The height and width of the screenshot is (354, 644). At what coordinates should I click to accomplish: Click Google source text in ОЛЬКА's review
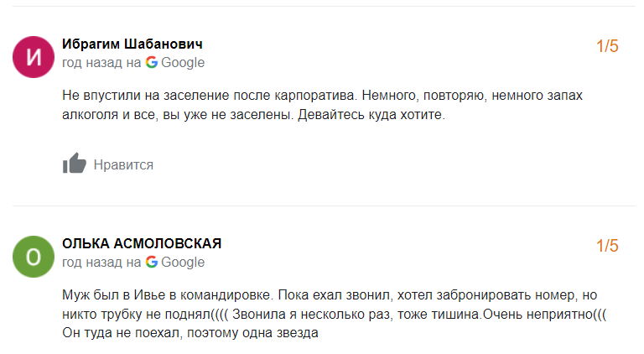click(183, 262)
